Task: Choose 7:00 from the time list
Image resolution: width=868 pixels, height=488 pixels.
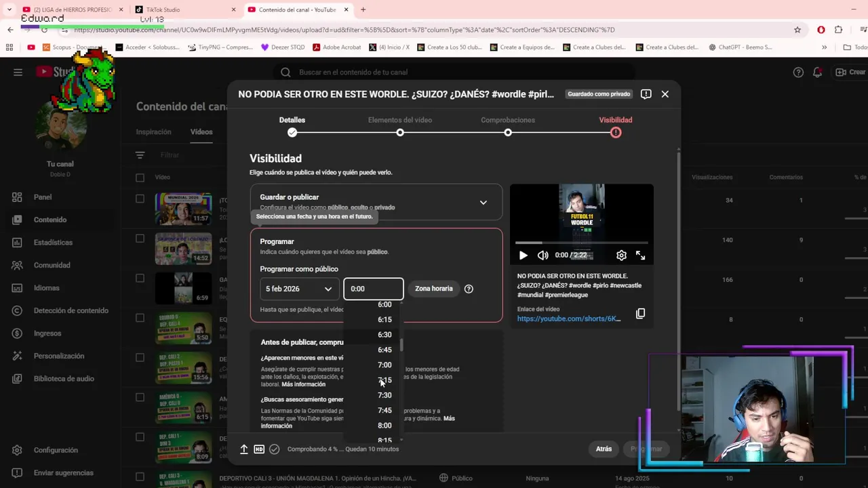Action: click(384, 365)
